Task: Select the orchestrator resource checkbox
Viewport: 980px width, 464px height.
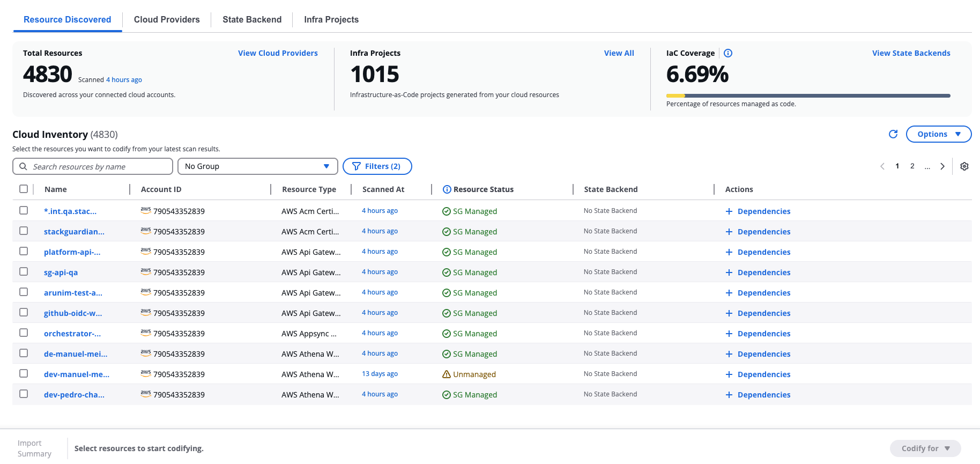Action: point(24,333)
